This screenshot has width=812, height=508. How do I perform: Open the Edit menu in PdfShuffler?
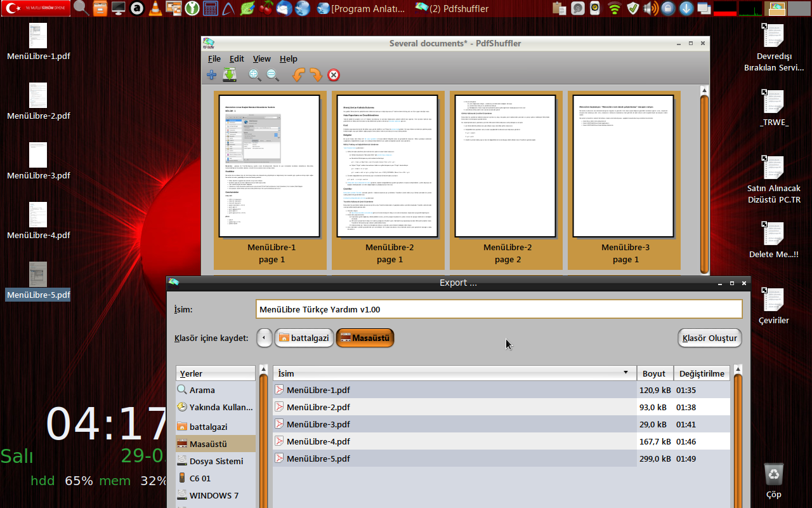[237, 58]
